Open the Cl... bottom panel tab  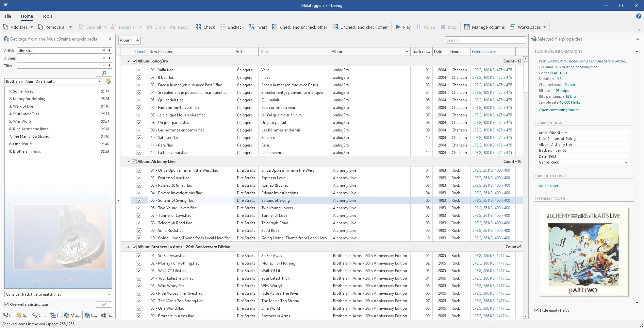click(x=39, y=315)
